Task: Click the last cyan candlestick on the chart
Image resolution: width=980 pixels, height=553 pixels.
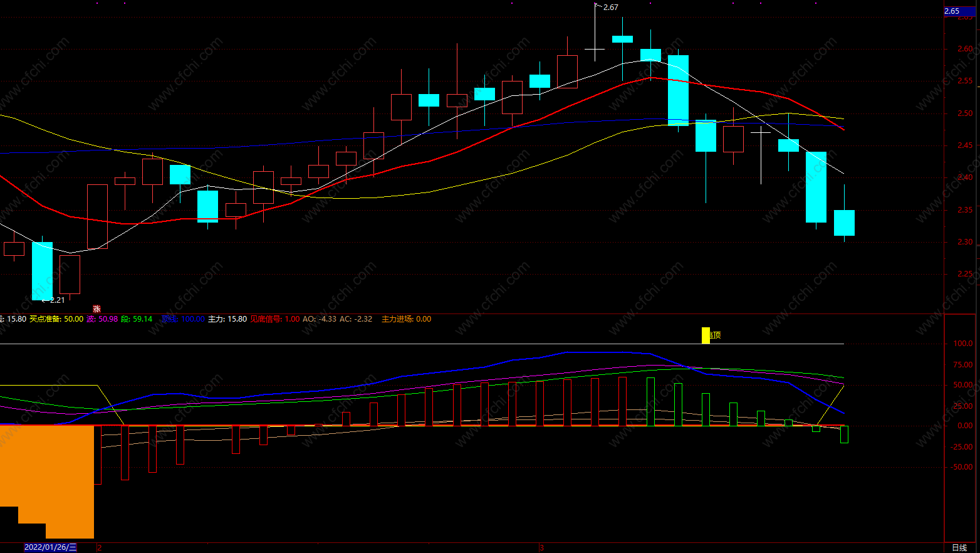Action: coord(844,223)
